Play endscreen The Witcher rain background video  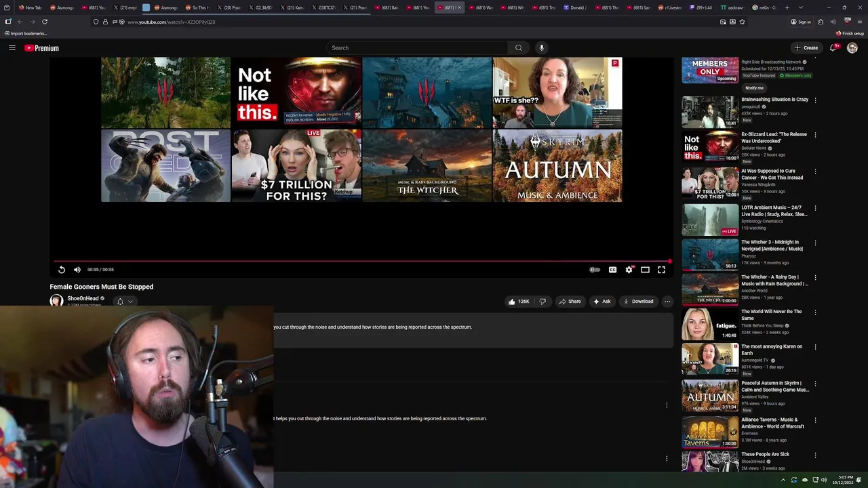[427, 166]
